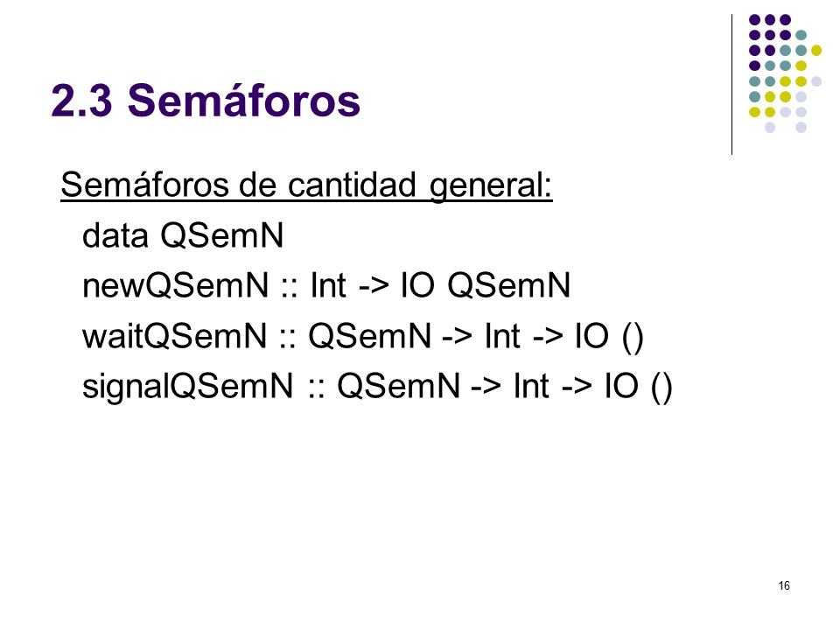This screenshot has width=840, height=630.
Task: Click "IO QSemN" return type text
Action: [486, 285]
